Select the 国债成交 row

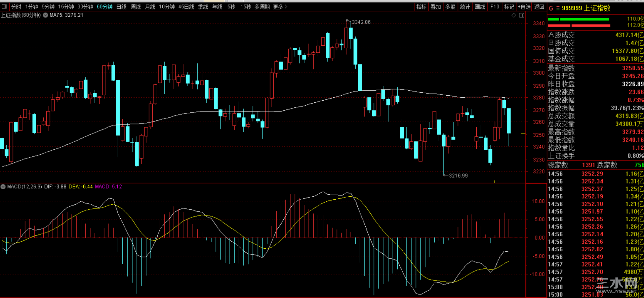(x=596, y=51)
